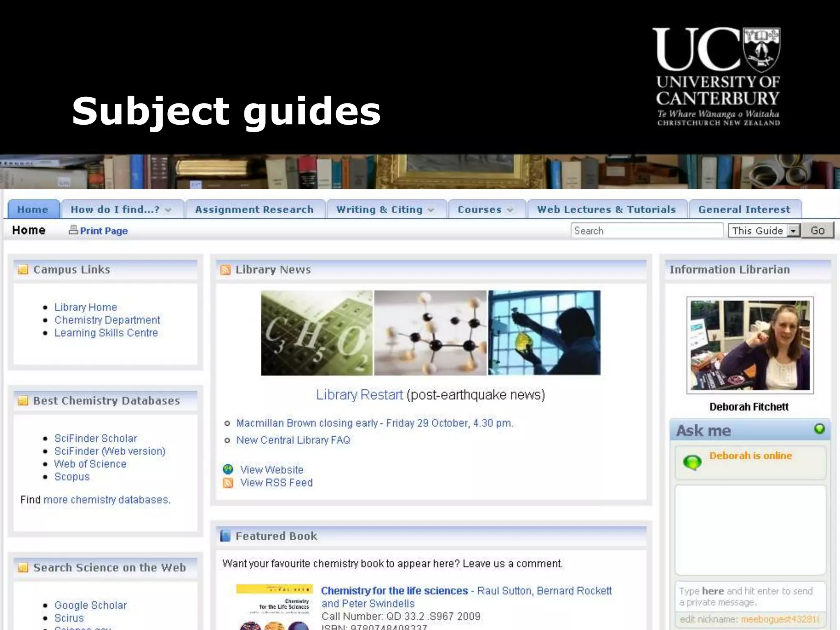The height and width of the screenshot is (630, 840).
Task: Expand the How do I find...? tab arrow
Action: click(x=168, y=210)
